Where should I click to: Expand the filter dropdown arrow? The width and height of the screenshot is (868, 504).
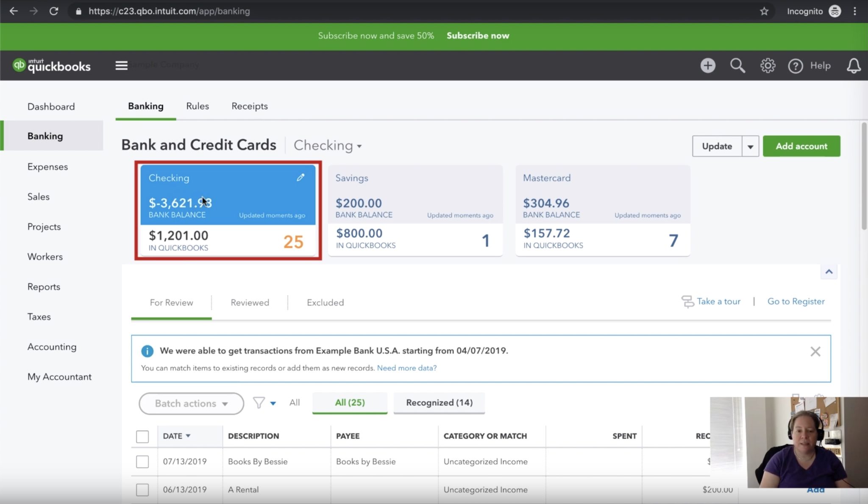[273, 403]
